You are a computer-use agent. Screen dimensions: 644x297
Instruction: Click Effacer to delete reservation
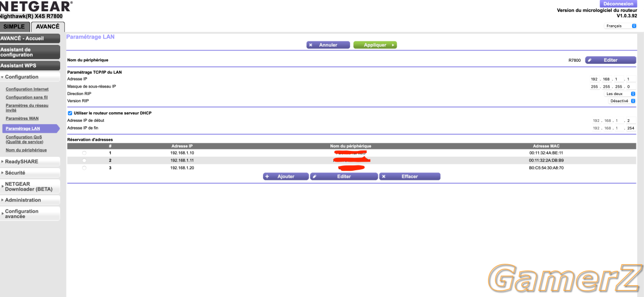(x=409, y=176)
